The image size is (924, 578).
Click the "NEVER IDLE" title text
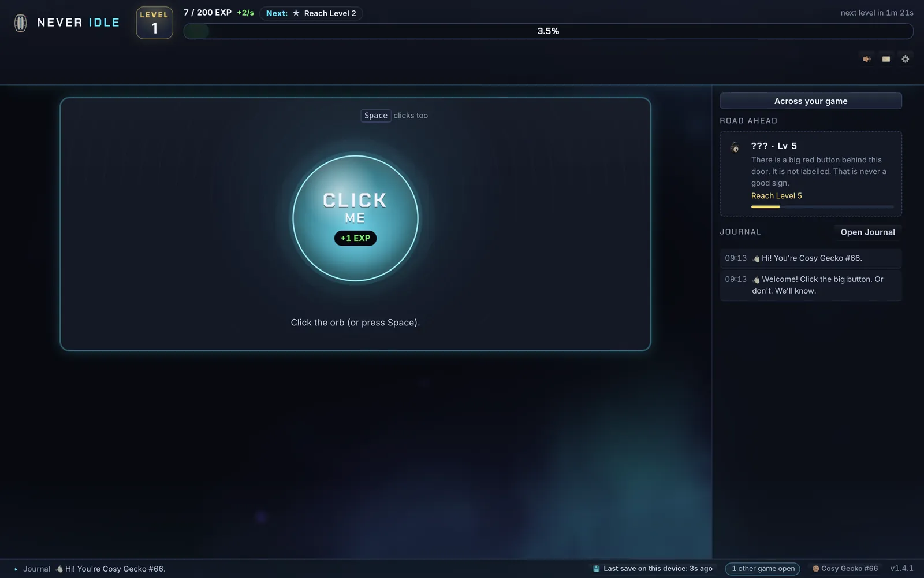point(79,23)
